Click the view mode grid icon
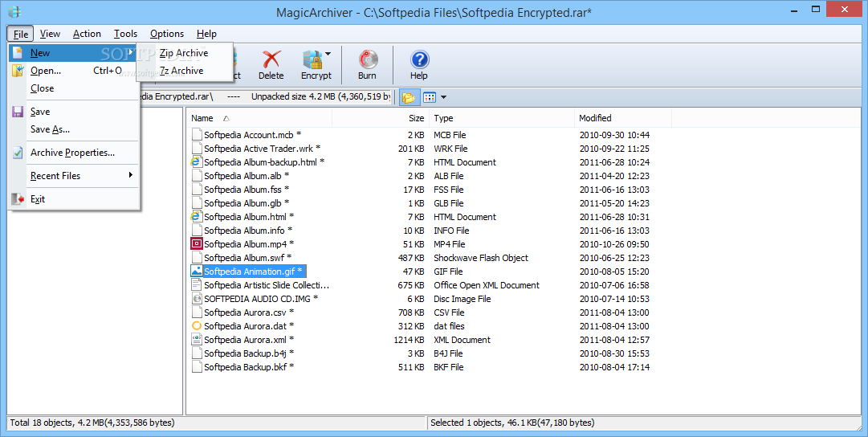868x437 pixels. (x=429, y=97)
